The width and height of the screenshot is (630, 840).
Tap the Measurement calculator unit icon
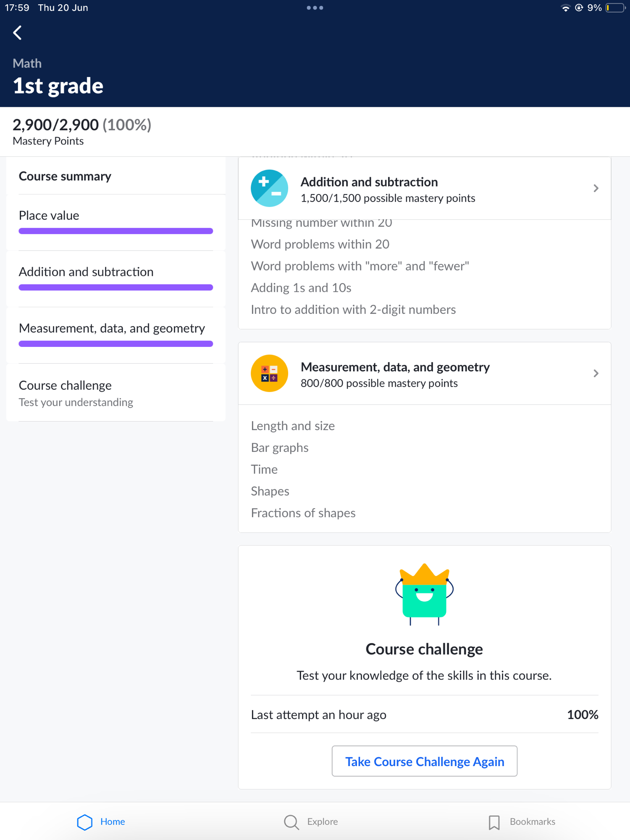(x=269, y=373)
